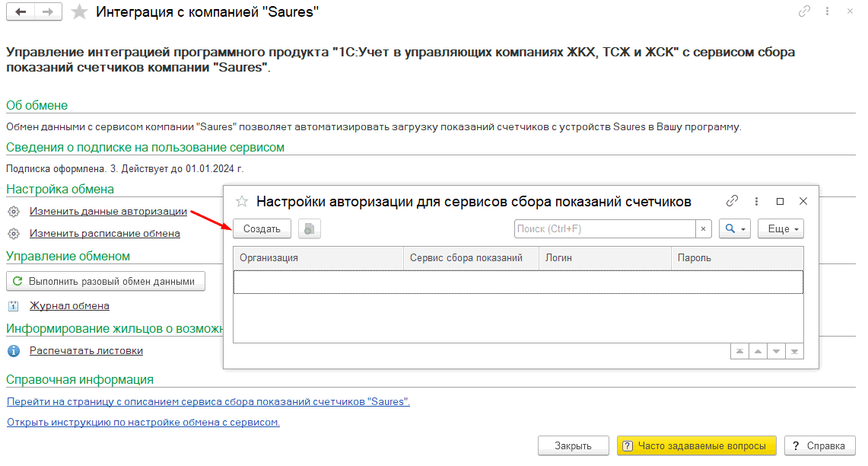The width and height of the screenshot is (868, 466).
Task: Close the main Saures integration window
Action: point(850,11)
